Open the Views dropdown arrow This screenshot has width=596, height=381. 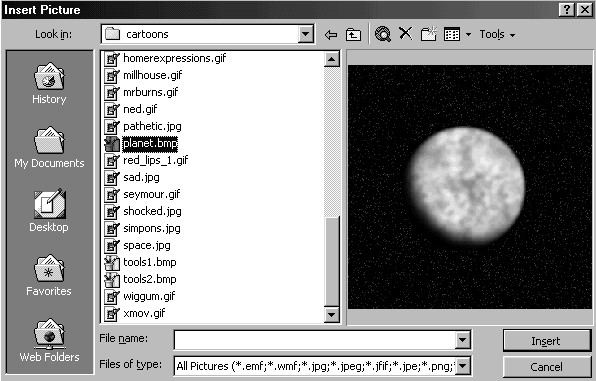468,35
